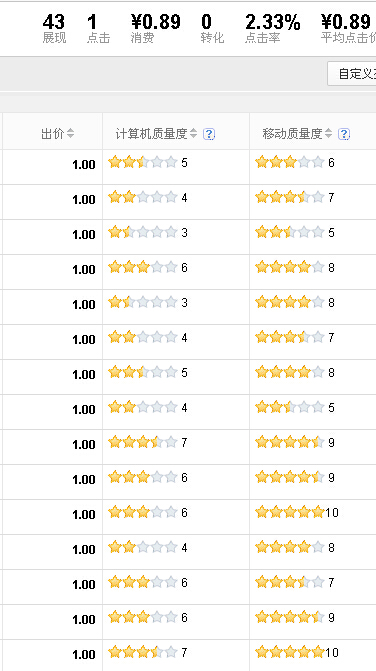Sort by 移动质量度 column arrows

point(328,134)
